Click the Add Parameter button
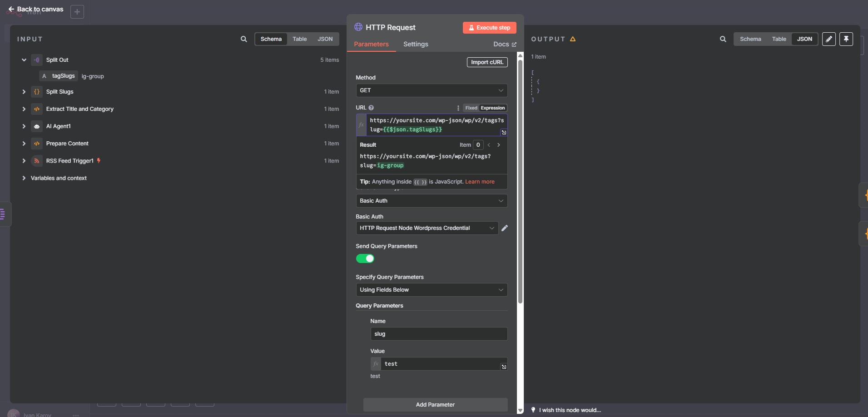The width and height of the screenshot is (868, 417). coord(435,405)
